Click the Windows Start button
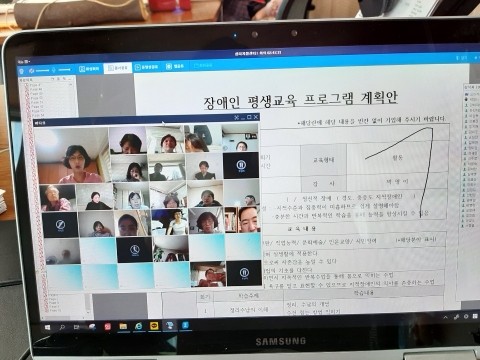The image size is (480, 360). pos(47,328)
